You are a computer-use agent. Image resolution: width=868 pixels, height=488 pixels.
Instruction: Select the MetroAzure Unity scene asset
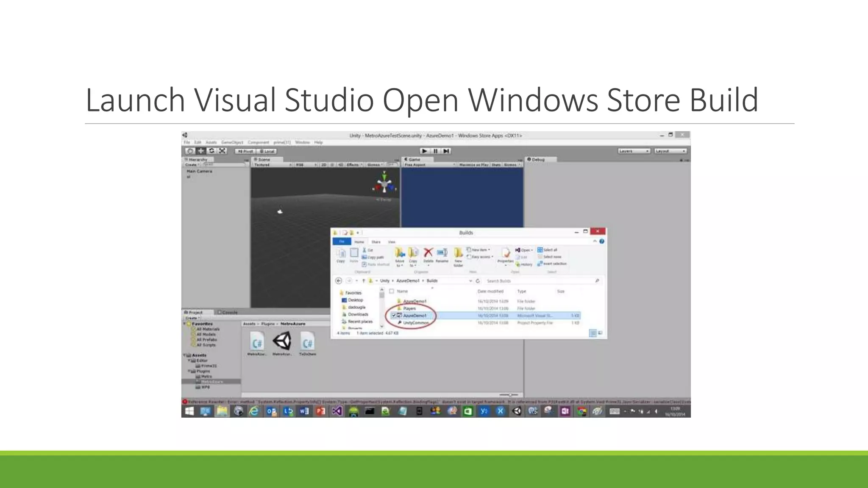tap(282, 344)
